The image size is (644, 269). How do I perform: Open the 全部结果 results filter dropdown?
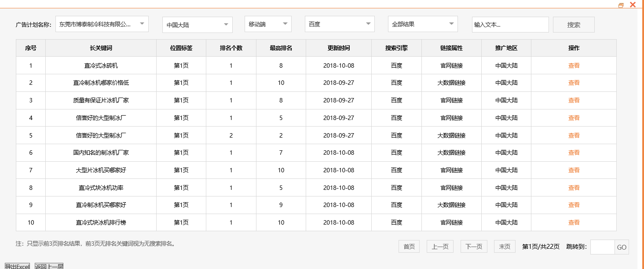pos(422,24)
